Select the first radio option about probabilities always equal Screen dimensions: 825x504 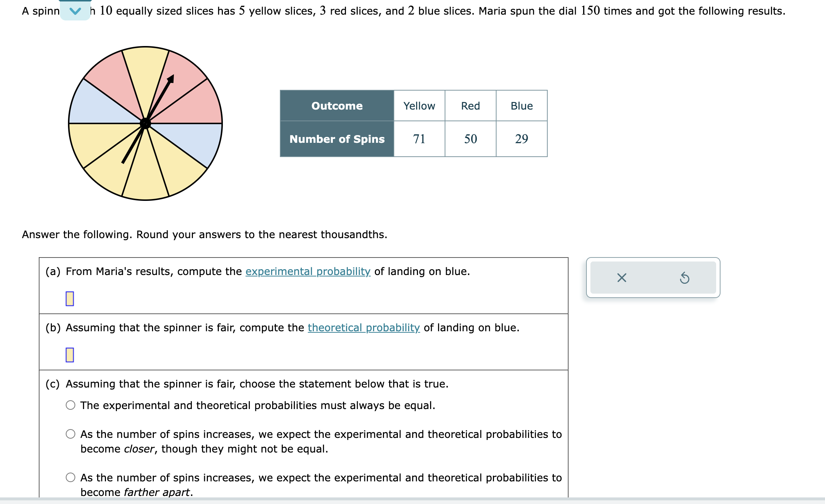pos(70,405)
